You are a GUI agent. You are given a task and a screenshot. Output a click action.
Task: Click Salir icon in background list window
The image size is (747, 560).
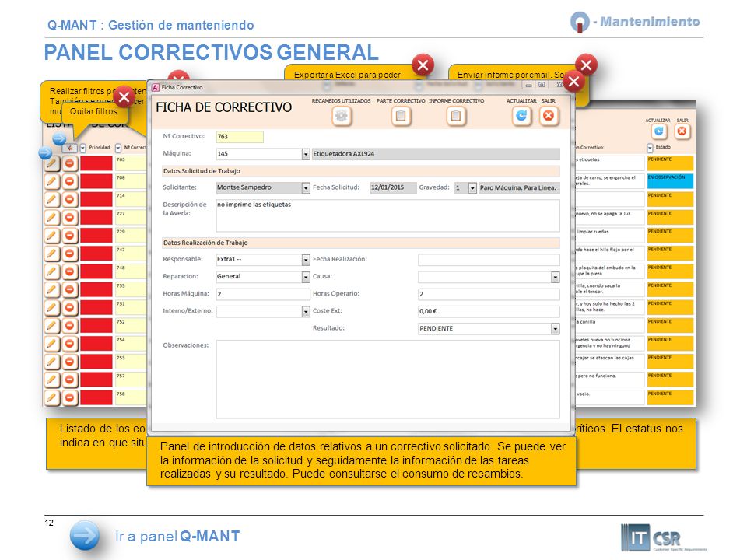[682, 131]
